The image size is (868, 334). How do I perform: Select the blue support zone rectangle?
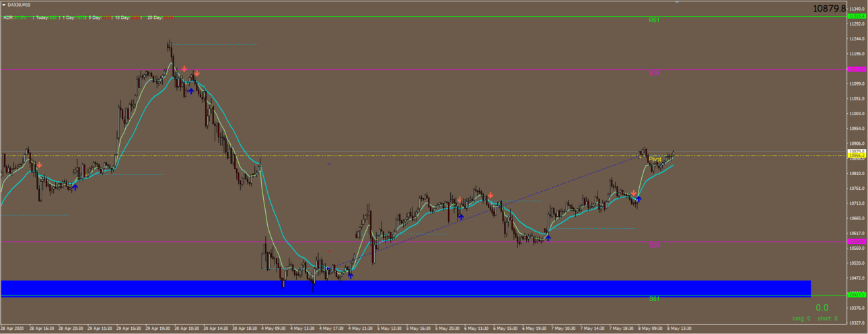[406, 288]
